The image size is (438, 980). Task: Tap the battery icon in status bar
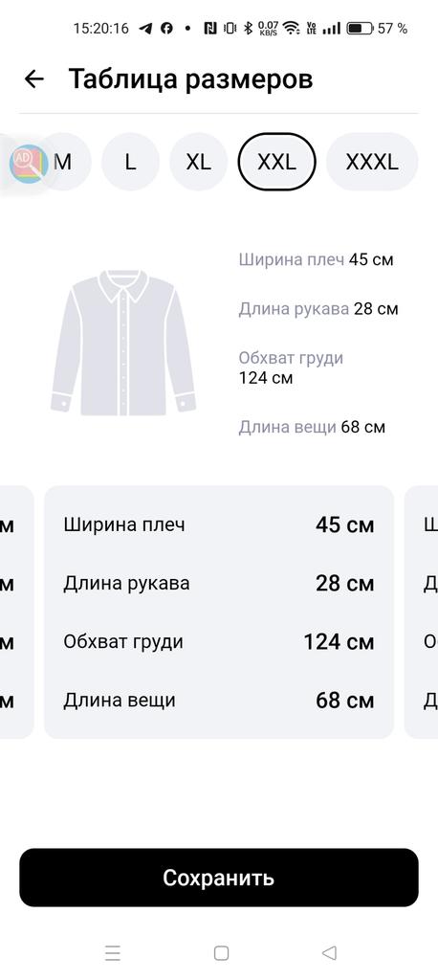[360, 28]
